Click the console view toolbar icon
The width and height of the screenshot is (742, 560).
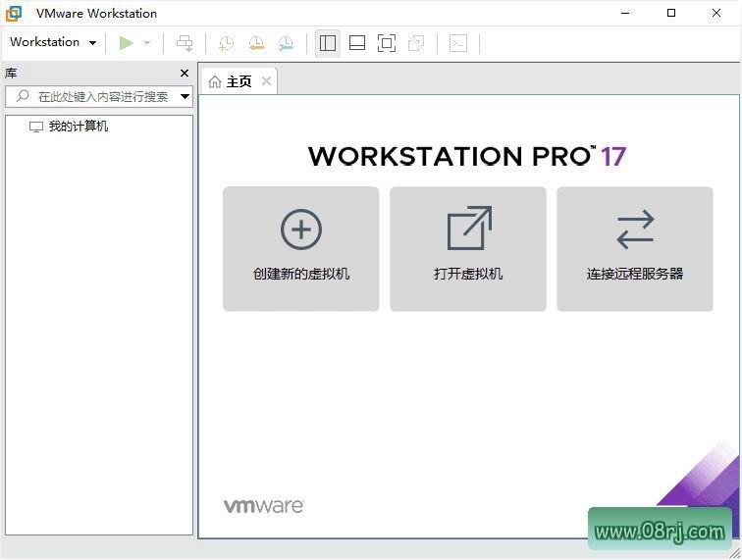458,43
